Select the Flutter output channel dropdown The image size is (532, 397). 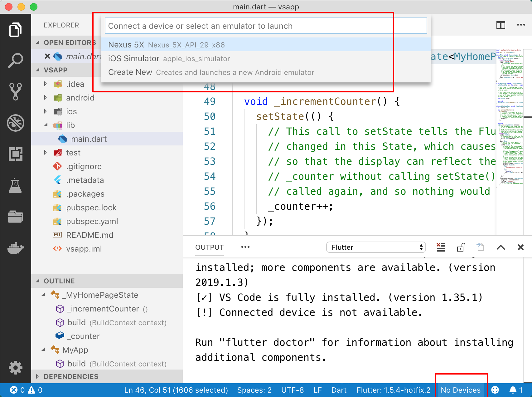pyautogui.click(x=376, y=247)
